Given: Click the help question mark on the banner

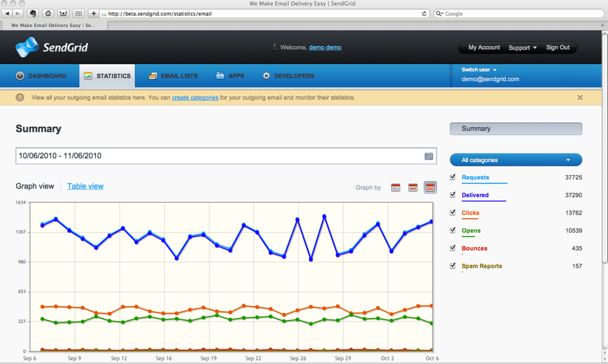Looking at the screenshot, I should pos(19,97).
